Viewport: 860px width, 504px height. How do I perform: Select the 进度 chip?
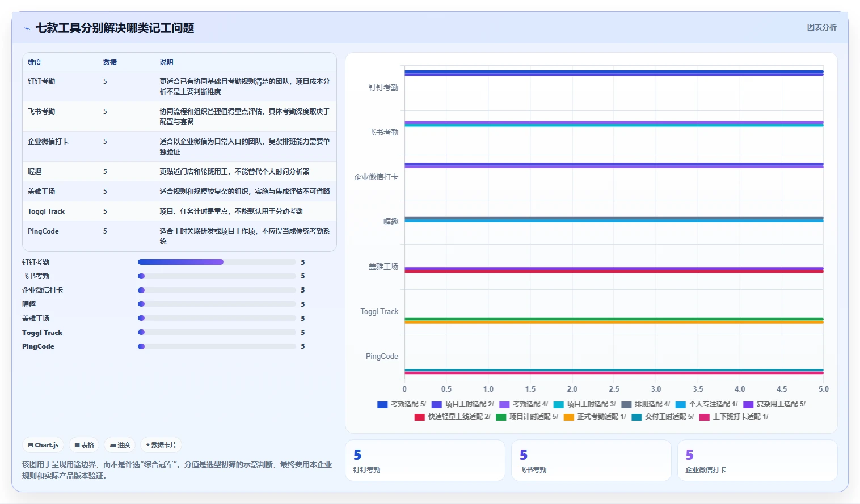tap(120, 445)
